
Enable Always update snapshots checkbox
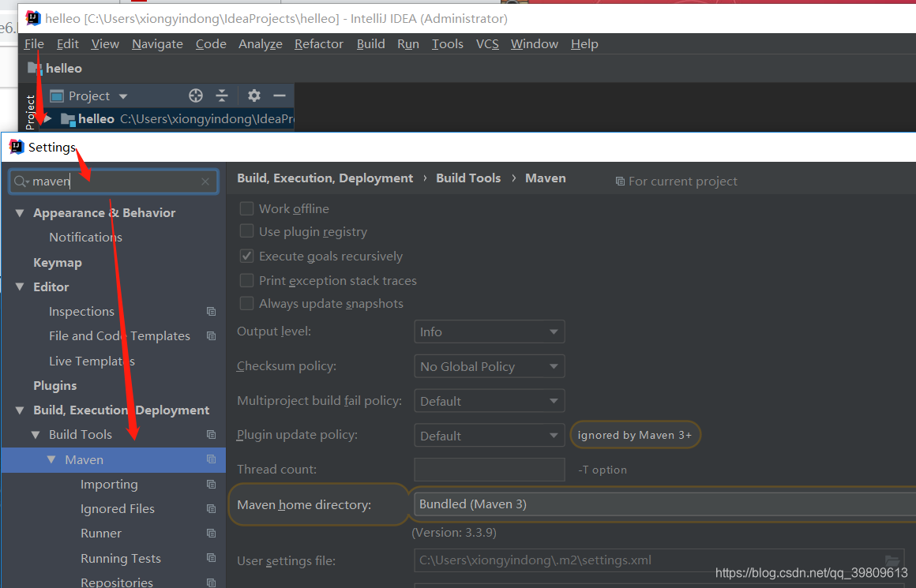(x=246, y=303)
